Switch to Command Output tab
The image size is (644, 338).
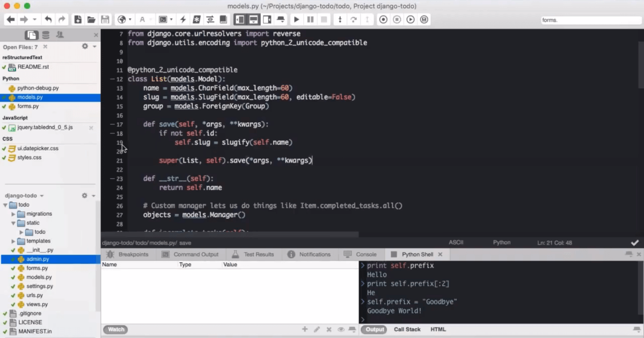[190, 254]
